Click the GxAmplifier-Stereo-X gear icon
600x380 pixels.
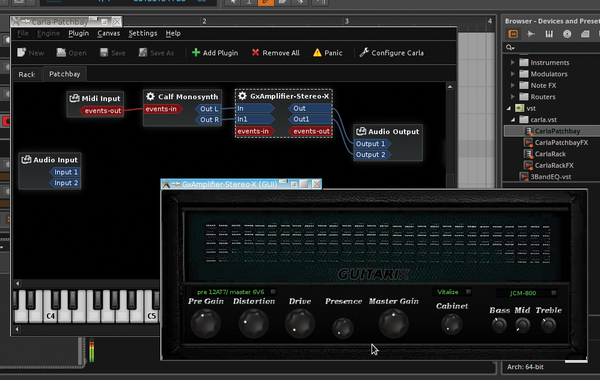pos(242,96)
